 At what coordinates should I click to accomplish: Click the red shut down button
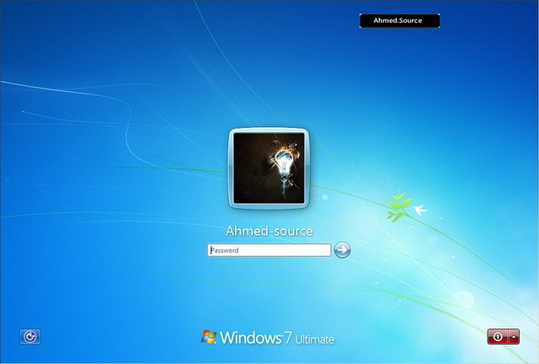click(x=497, y=337)
